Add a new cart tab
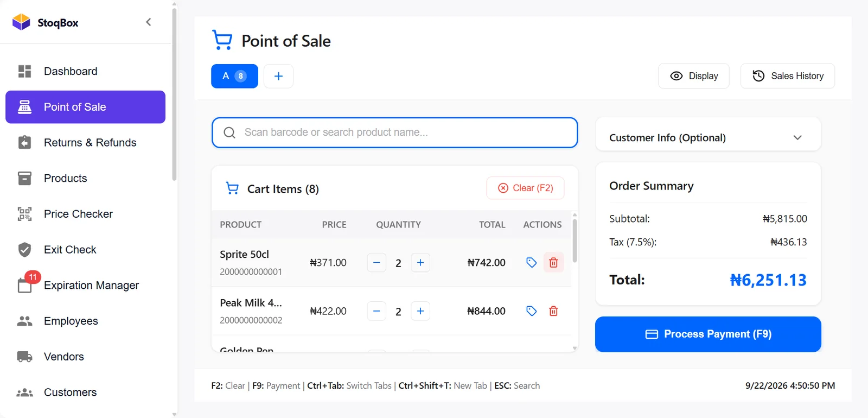 click(278, 76)
